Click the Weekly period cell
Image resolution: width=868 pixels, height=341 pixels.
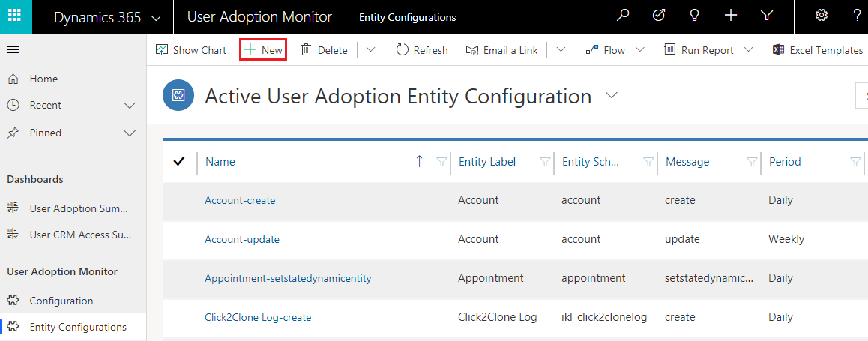click(x=786, y=239)
